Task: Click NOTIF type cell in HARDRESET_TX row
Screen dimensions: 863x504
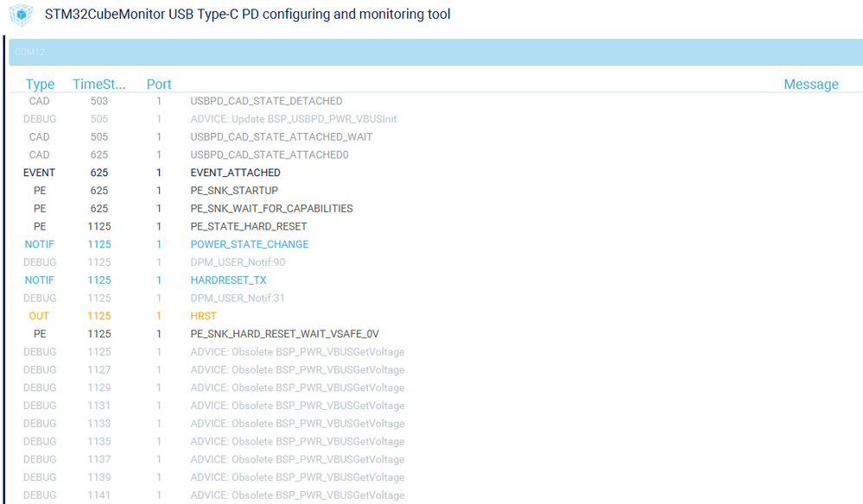Action: pos(39,280)
